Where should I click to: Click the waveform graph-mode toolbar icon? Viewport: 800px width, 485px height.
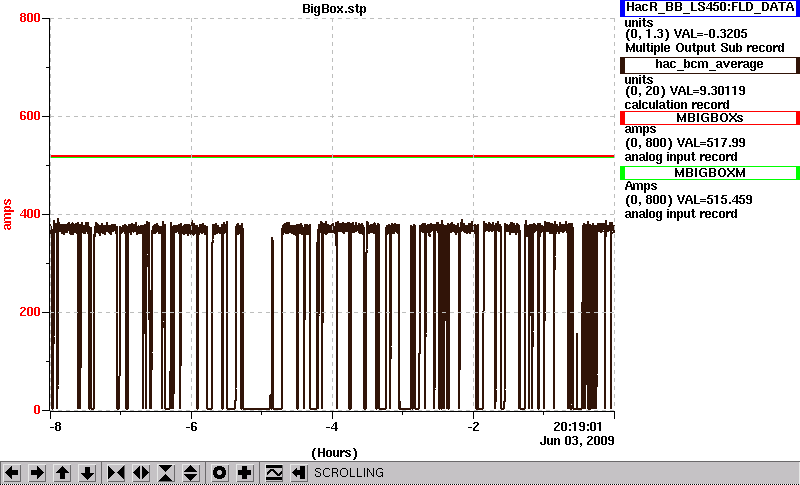pos(274,473)
